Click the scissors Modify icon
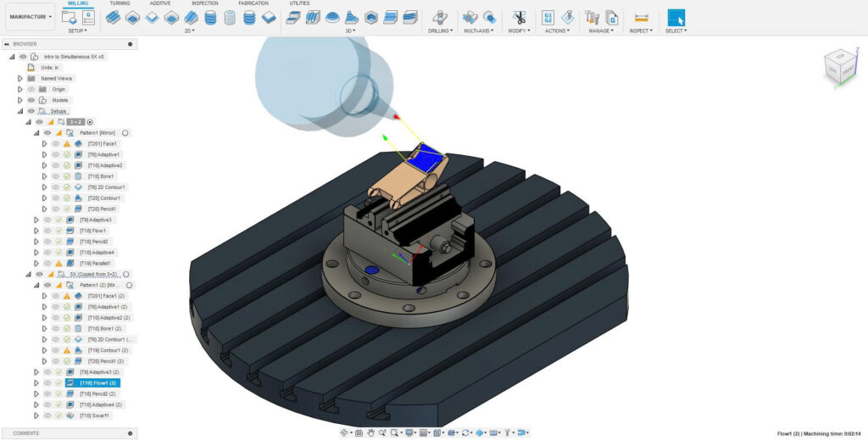This screenshot has height=440, width=868. pos(519,17)
